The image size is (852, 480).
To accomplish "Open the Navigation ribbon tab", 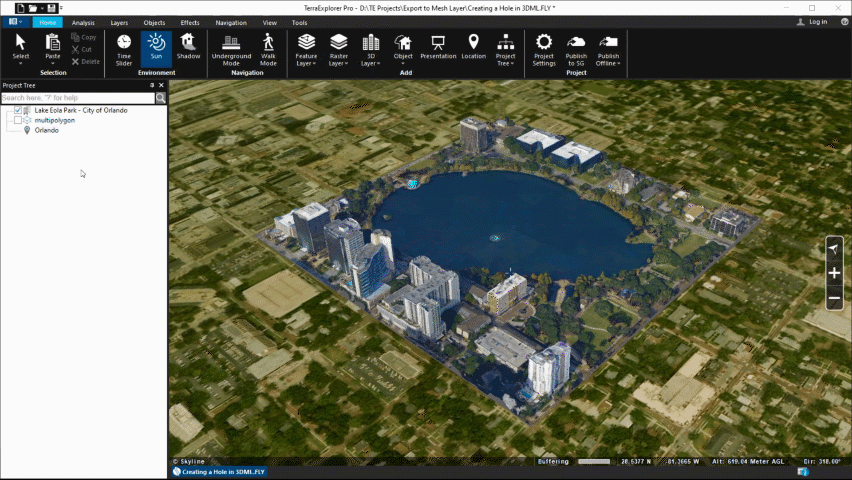I will (x=231, y=22).
